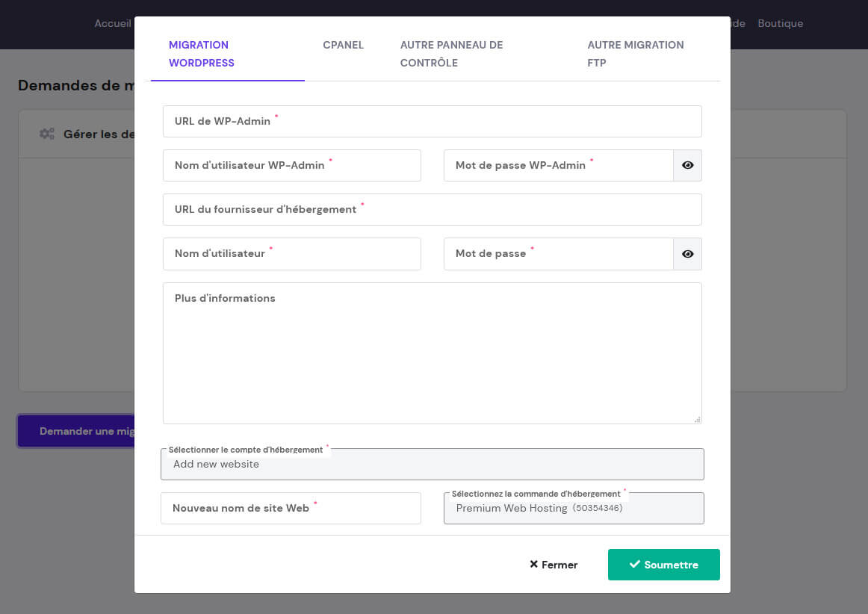The width and height of the screenshot is (868, 614).
Task: Click the gears icon beside Gérer les demandes
Action: 47,134
